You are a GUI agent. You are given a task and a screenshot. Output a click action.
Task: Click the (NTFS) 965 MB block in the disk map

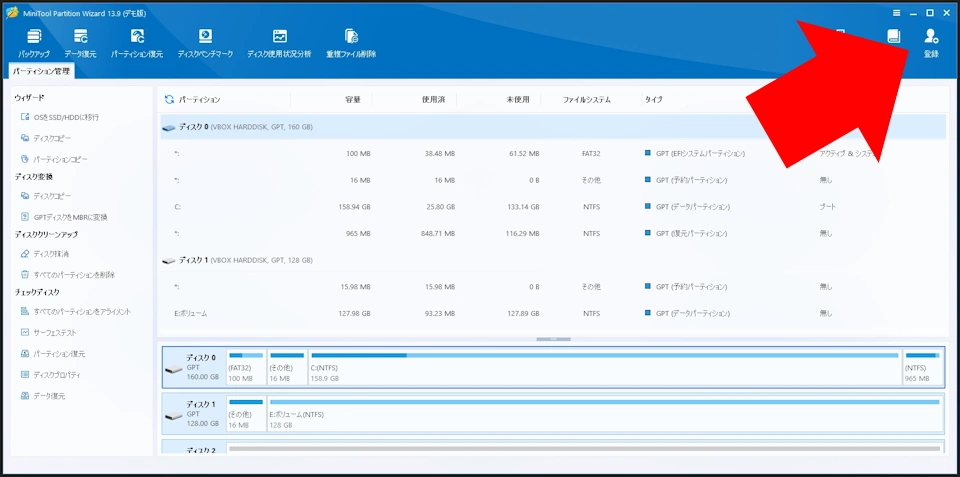[923, 367]
